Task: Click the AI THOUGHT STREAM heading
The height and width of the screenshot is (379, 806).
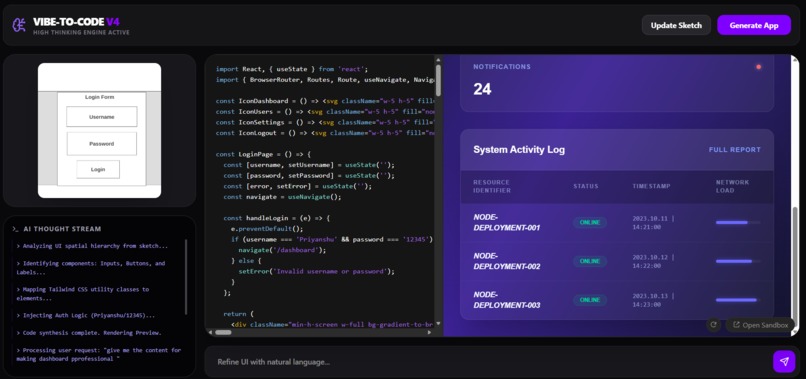Action: point(62,229)
